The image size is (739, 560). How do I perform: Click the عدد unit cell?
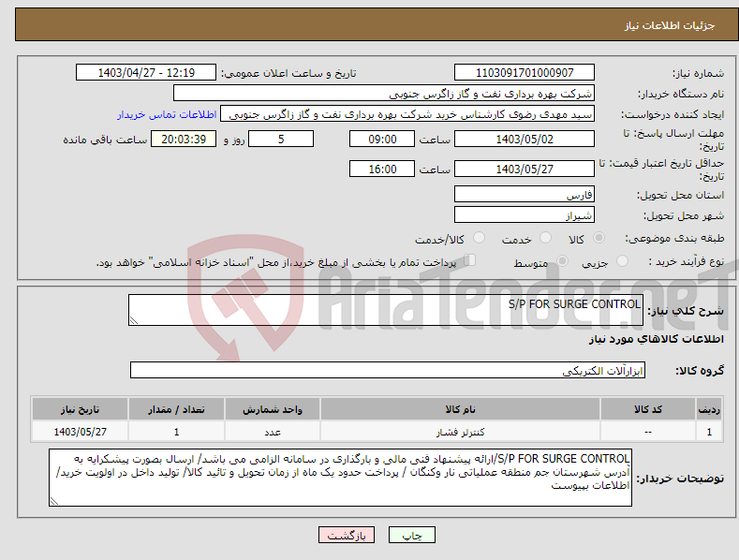click(x=273, y=432)
